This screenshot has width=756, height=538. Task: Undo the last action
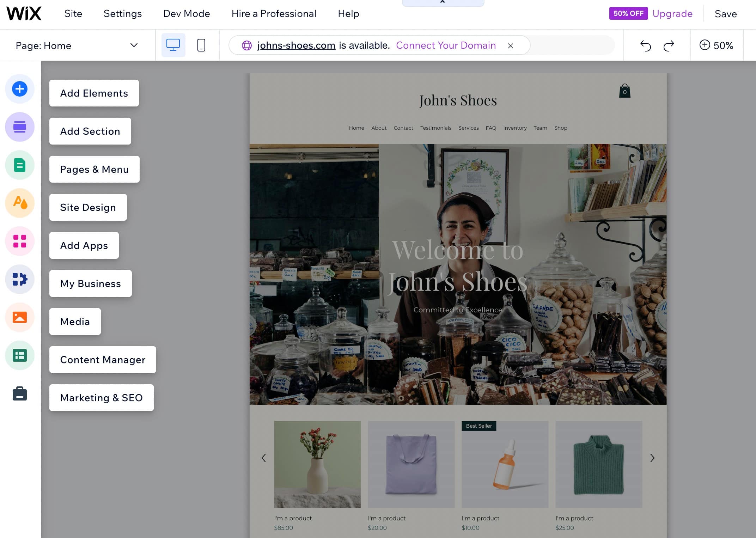[645, 45]
